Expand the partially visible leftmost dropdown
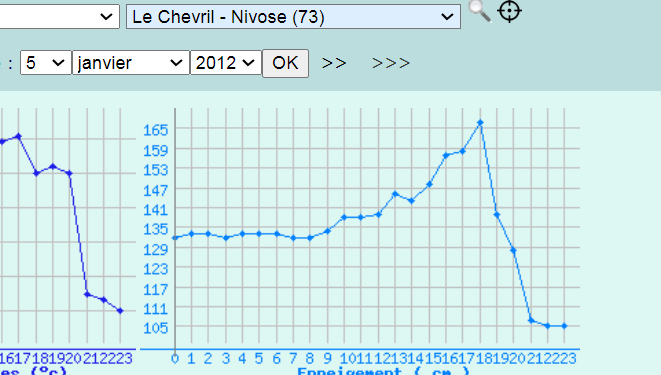Image resolution: width=661 pixels, height=375 pixels. tap(59, 17)
